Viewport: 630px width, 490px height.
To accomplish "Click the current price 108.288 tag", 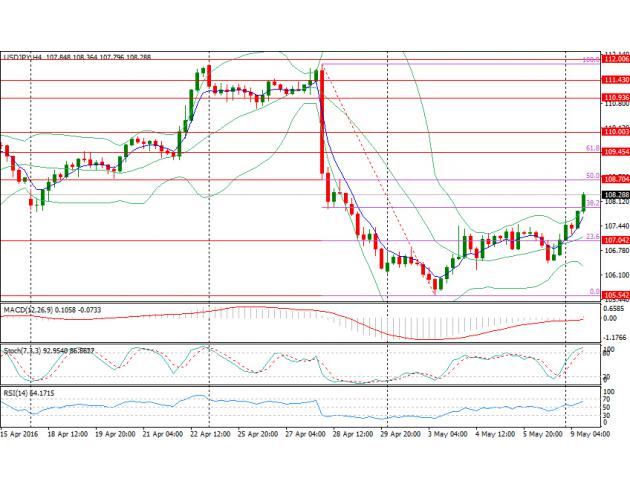I will pyautogui.click(x=613, y=194).
